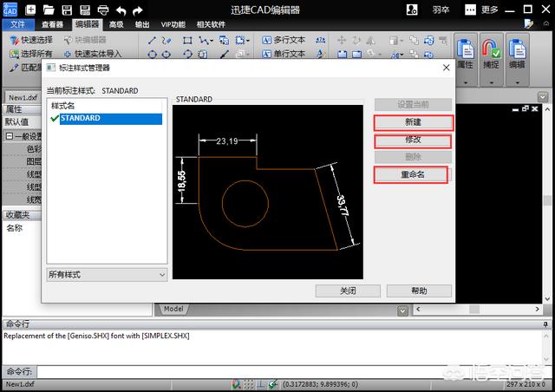The width and height of the screenshot is (555, 392).
Task: Click the Move tool icon
Action: [342, 40]
